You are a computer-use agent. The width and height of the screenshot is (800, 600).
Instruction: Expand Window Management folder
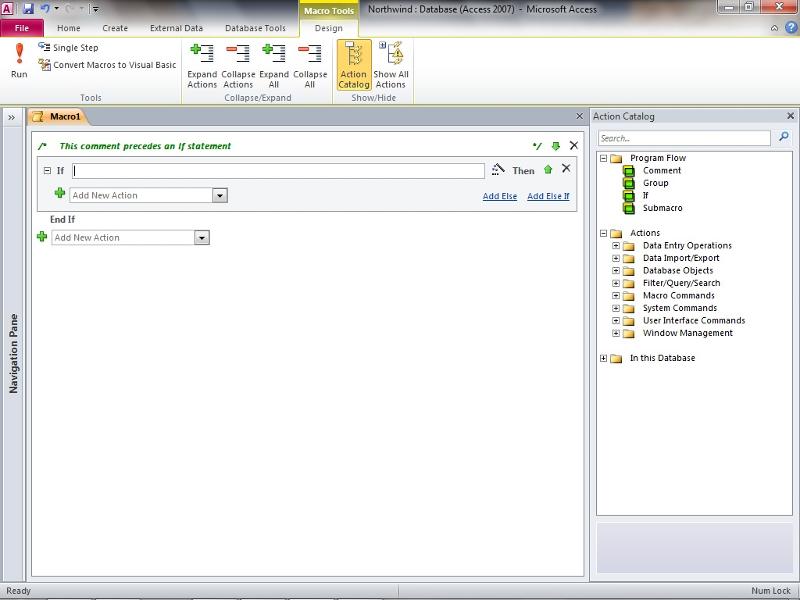point(616,333)
